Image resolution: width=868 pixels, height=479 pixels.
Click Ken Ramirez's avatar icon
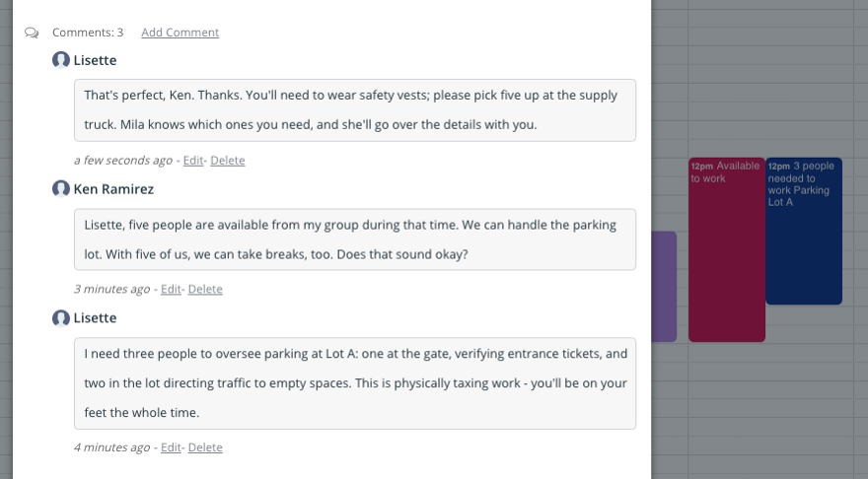[61, 188]
